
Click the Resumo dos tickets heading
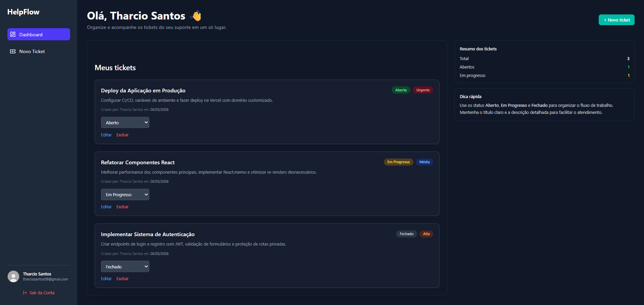[478, 49]
